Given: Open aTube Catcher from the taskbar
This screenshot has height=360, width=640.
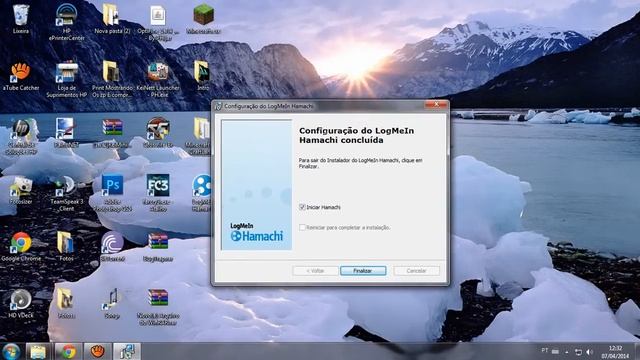Looking at the screenshot, I should (x=97, y=351).
